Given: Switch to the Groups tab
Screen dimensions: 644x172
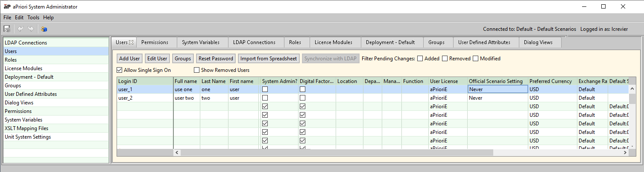Looking at the screenshot, I should click(x=438, y=42).
